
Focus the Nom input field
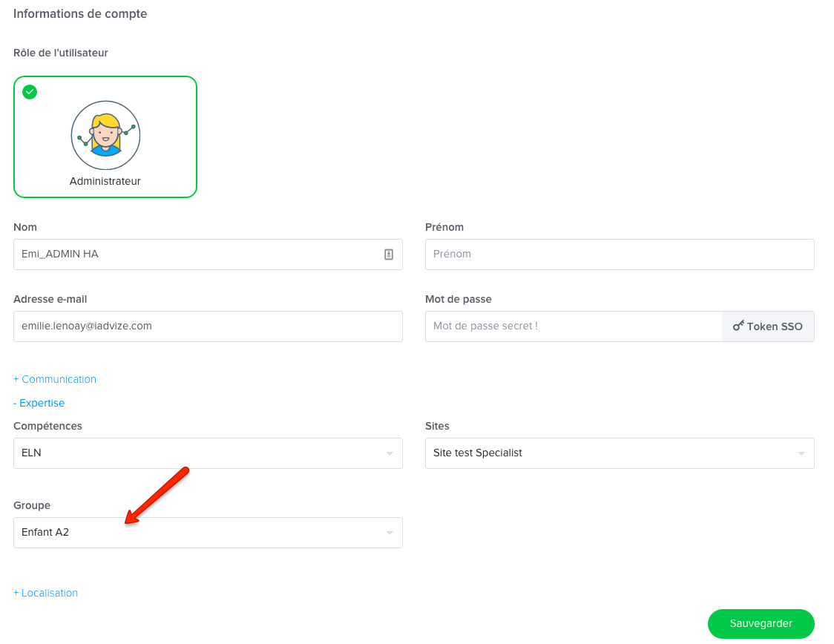point(208,254)
